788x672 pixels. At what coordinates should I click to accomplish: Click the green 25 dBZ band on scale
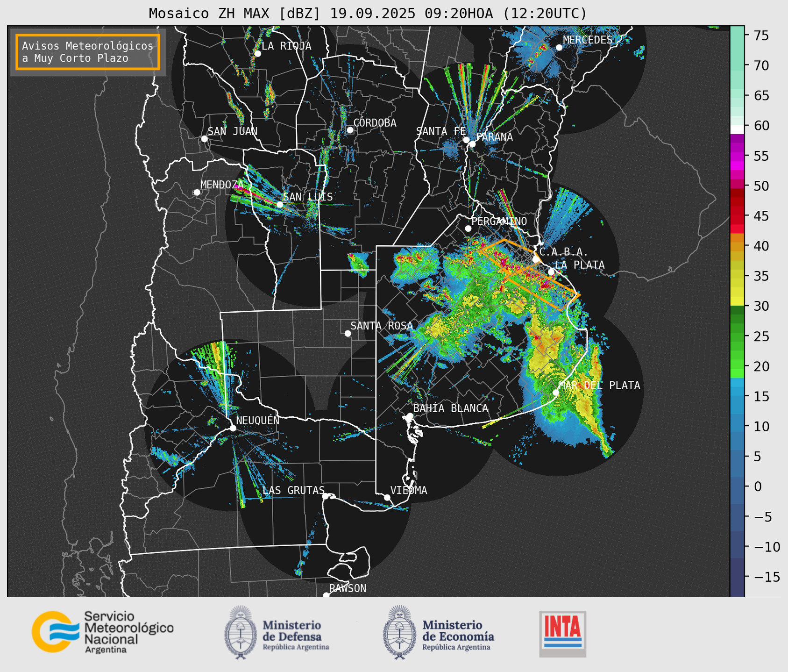(737, 336)
